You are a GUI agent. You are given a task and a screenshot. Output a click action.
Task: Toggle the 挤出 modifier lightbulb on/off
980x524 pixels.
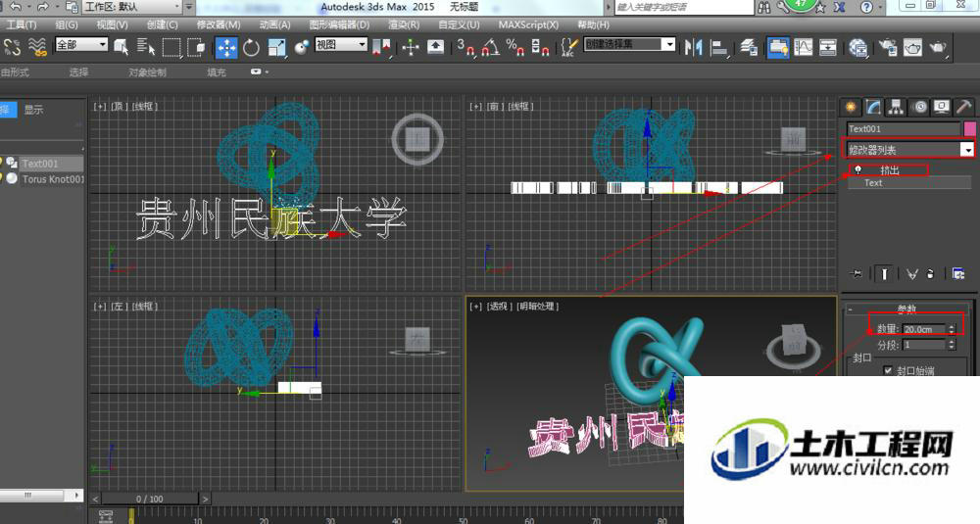click(858, 169)
